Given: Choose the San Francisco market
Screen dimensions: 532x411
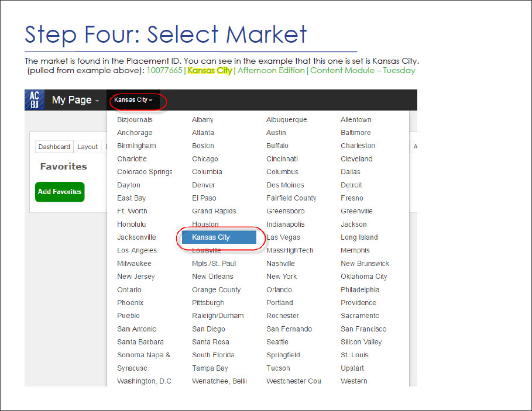Looking at the screenshot, I should pyautogui.click(x=363, y=329).
